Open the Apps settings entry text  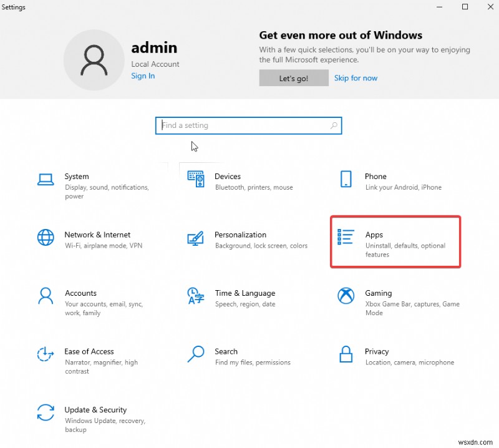pyautogui.click(x=374, y=235)
